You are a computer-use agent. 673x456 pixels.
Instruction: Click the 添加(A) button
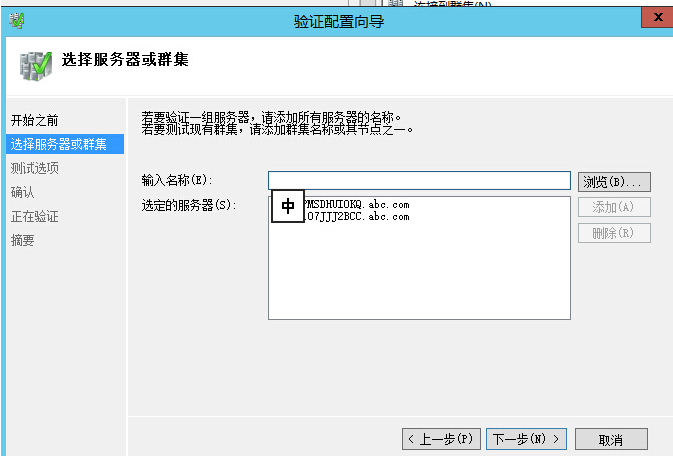614,207
